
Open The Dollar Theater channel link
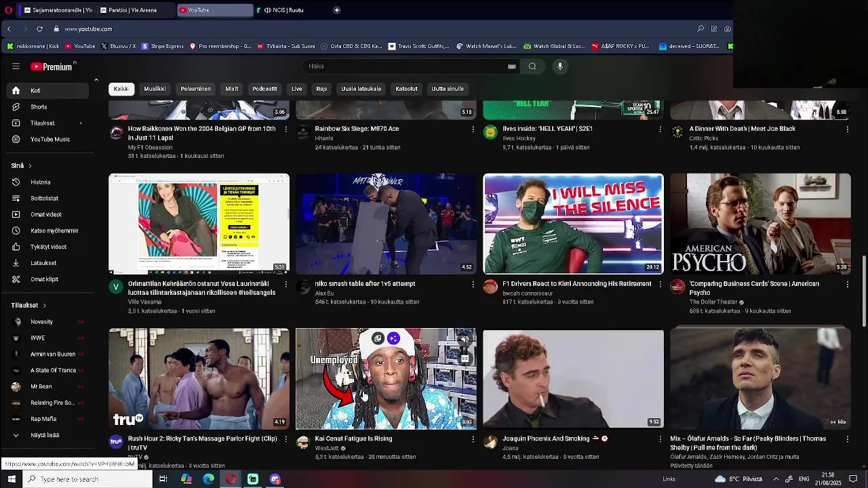point(713,302)
